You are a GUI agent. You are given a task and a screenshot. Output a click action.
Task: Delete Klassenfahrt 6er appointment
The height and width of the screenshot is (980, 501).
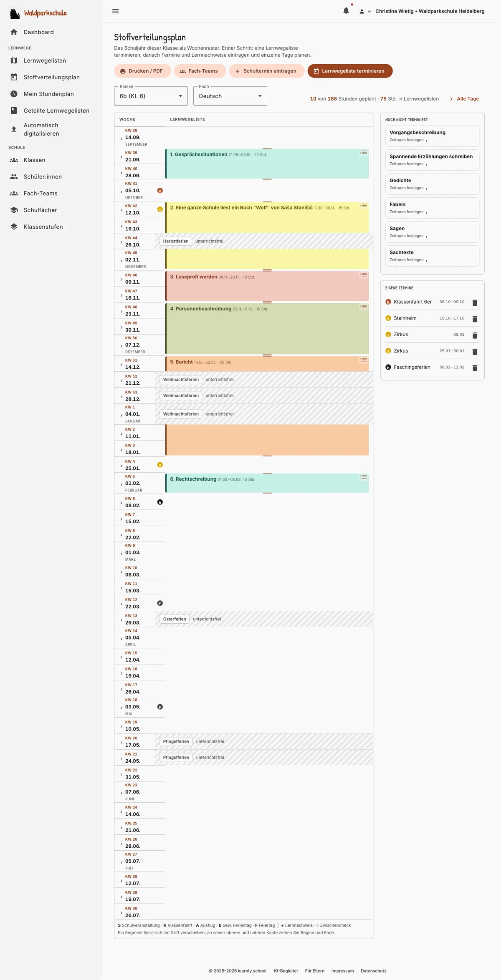coord(475,302)
